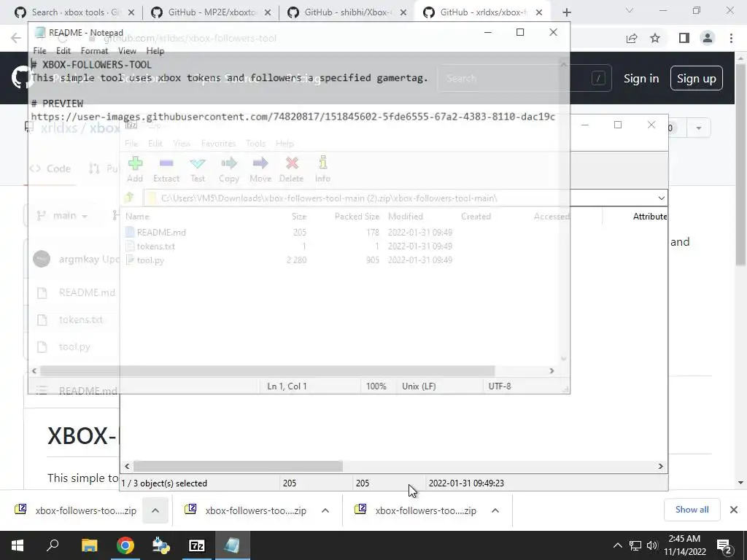This screenshot has height=560, width=747.
Task: Open the 7-Zip Tools menu
Action: click(256, 144)
